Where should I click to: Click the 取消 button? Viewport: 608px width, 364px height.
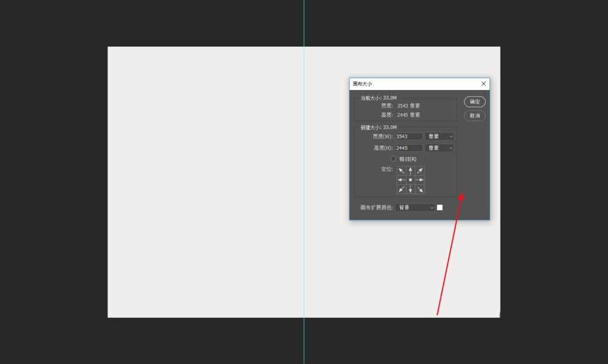[x=475, y=115]
